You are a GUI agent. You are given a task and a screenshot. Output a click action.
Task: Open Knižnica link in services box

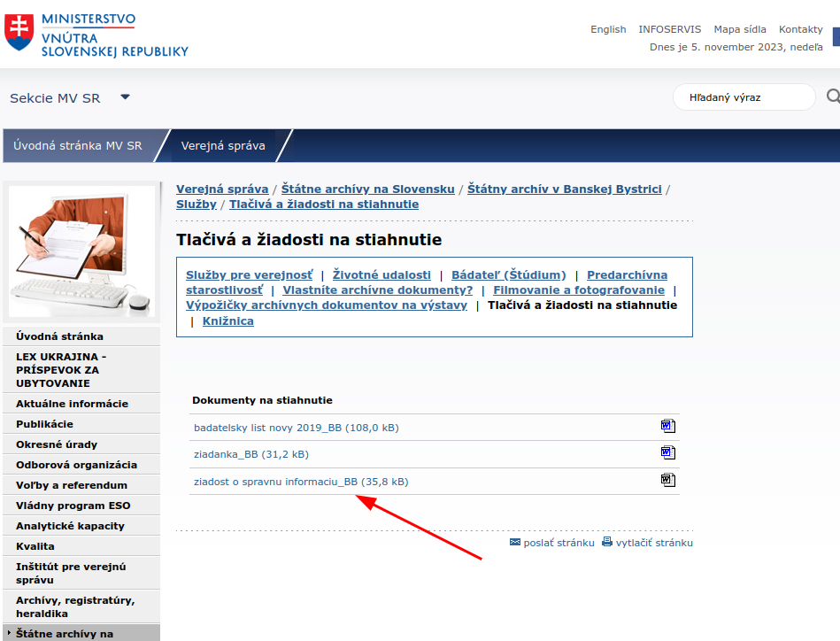click(x=227, y=321)
